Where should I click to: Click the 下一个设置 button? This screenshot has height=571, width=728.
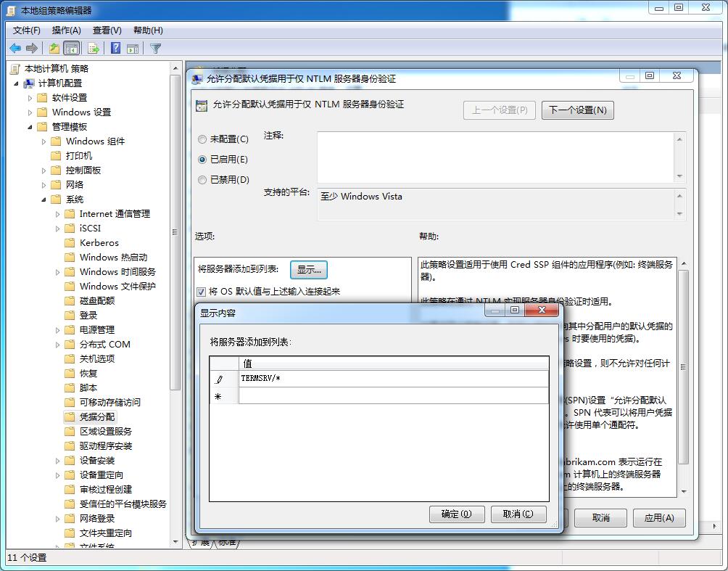coord(577,110)
